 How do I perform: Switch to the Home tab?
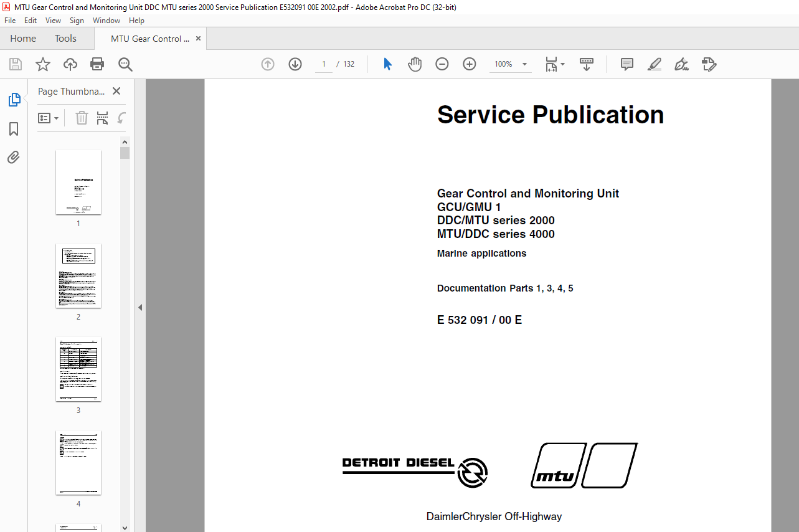click(x=23, y=39)
